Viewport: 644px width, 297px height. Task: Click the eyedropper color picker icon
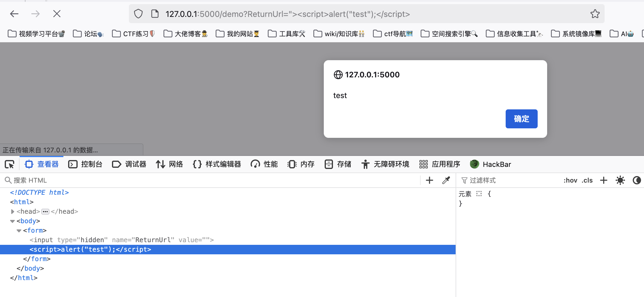tap(446, 180)
